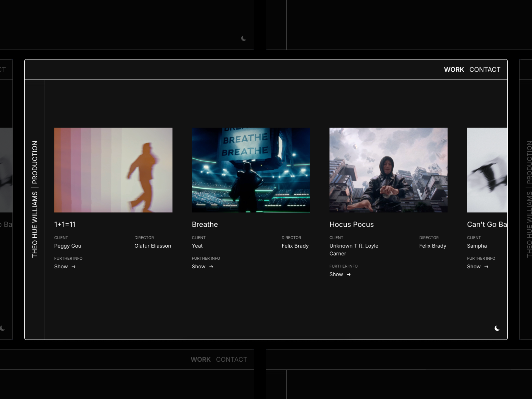Screen dimensions: 532x399
Task: Click client name Yeat
Action: point(197,246)
